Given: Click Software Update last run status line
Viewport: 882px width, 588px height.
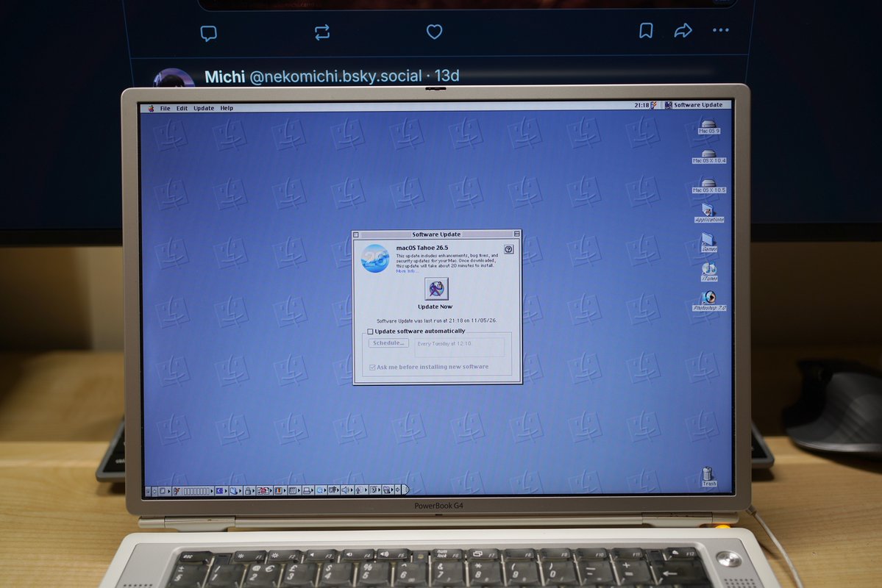Looking at the screenshot, I should click(436, 320).
